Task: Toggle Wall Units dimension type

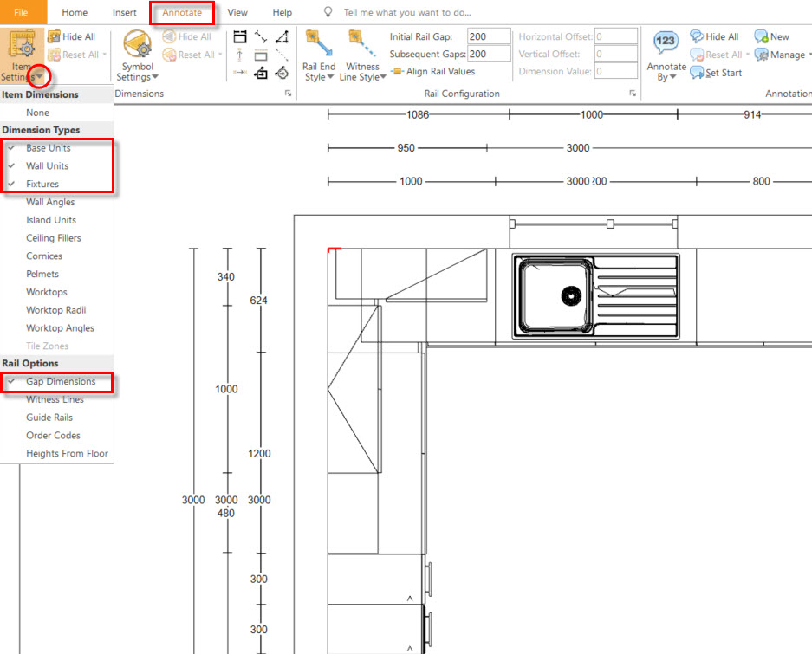Action: (x=57, y=165)
